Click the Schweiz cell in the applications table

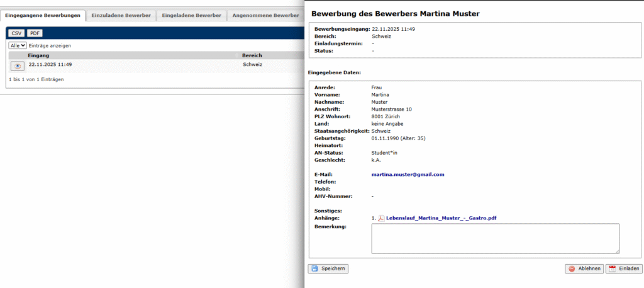tap(252, 64)
